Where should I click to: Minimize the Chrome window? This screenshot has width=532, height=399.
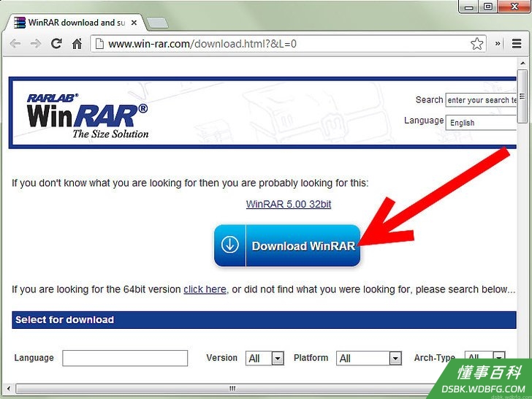click(469, 7)
